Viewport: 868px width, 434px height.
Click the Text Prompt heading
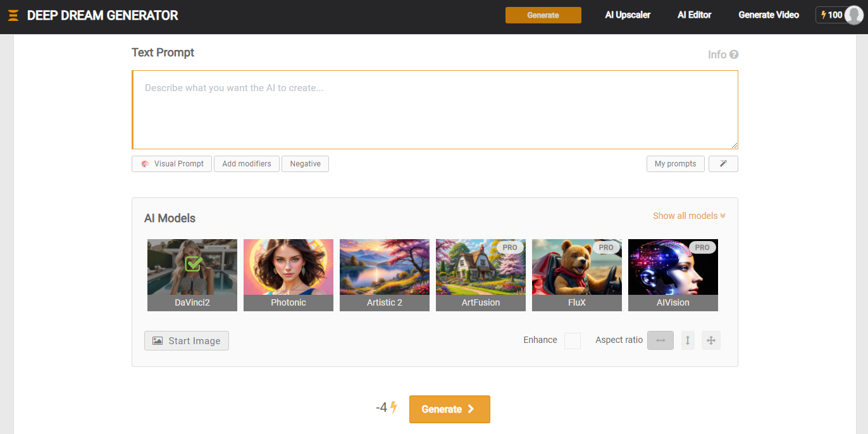pos(163,53)
